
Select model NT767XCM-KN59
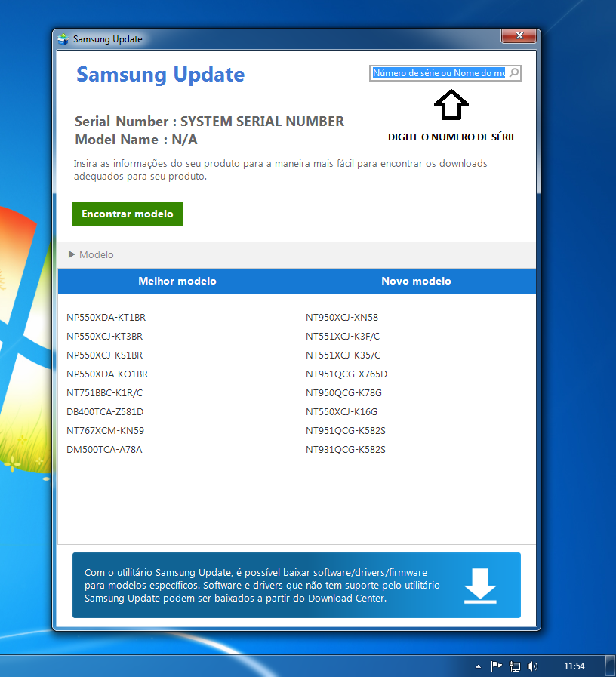tap(106, 431)
